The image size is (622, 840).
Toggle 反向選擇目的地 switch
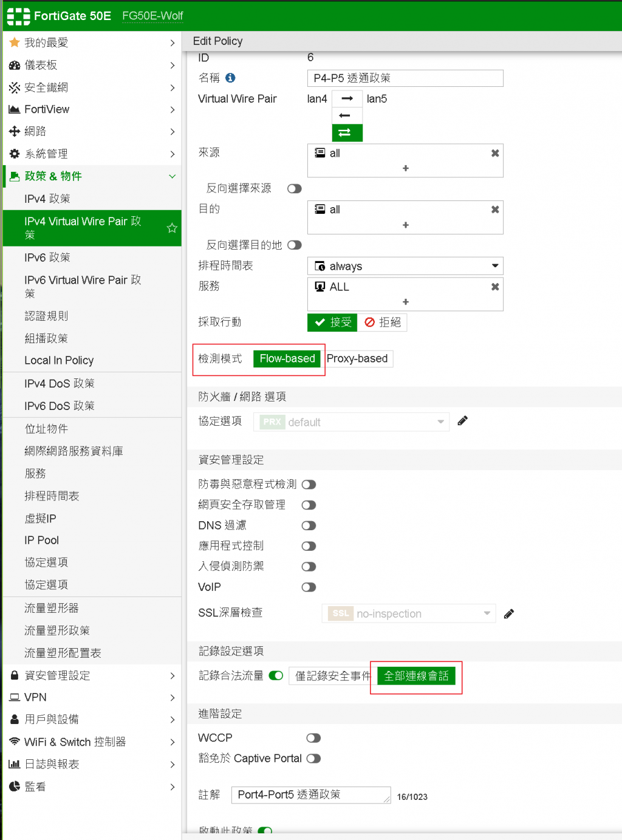click(295, 245)
